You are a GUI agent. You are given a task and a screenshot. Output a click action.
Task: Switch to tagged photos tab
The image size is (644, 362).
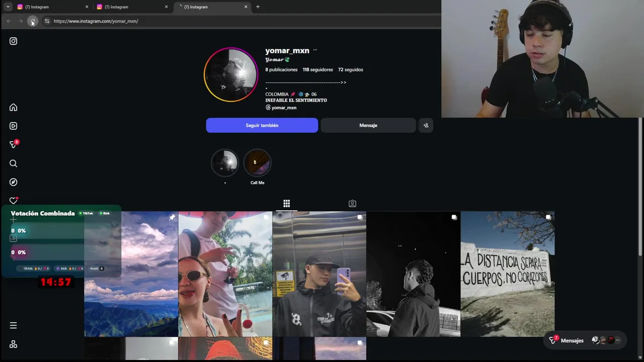(352, 204)
